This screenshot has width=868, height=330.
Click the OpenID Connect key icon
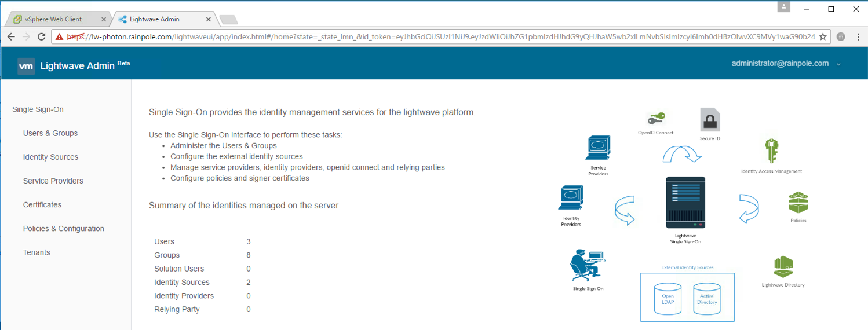click(x=656, y=118)
